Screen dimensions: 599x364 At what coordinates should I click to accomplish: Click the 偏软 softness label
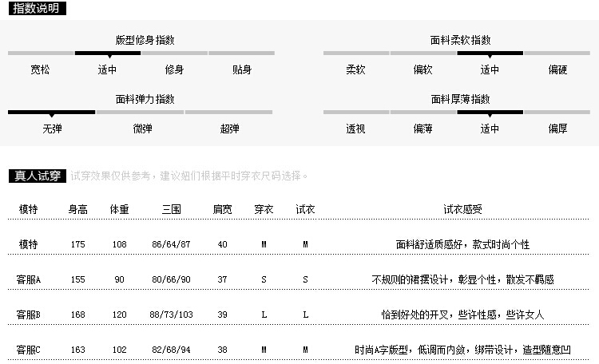[422, 69]
